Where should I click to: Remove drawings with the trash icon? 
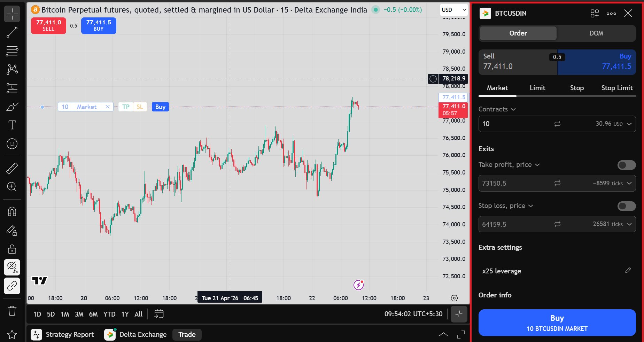click(12, 311)
